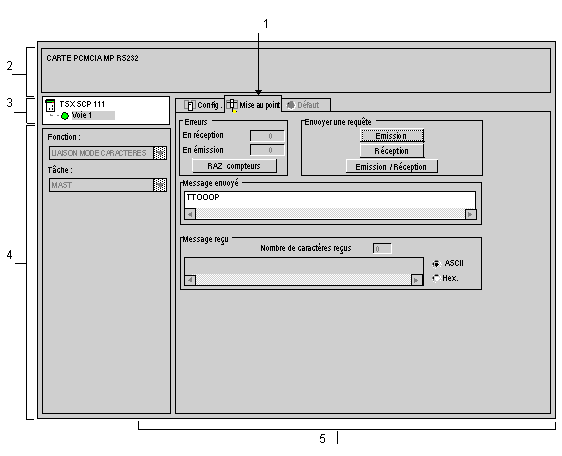Click the Emission button
562x456 pixels.
click(392, 136)
